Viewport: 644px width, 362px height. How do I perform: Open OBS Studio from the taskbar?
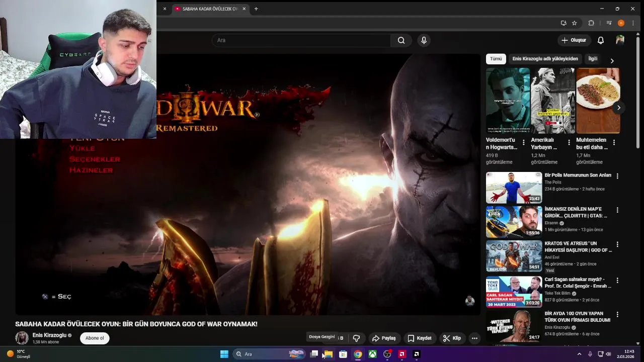coord(387,354)
